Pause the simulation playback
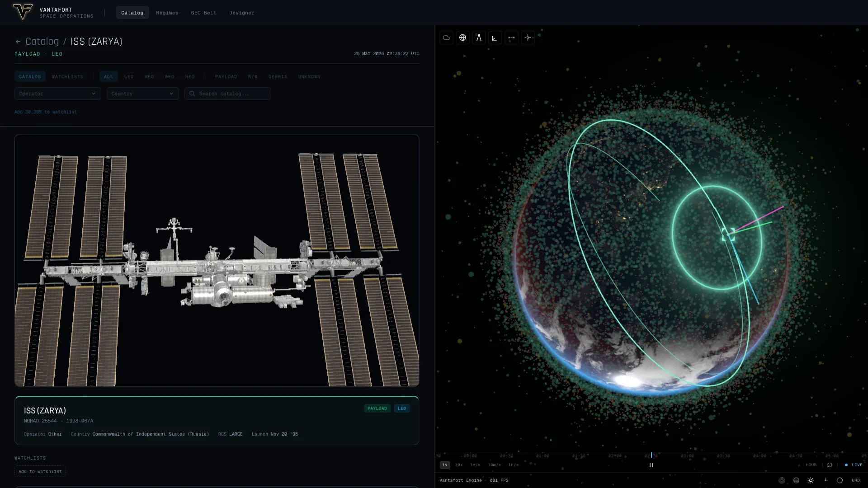The width and height of the screenshot is (868, 488). click(651, 465)
